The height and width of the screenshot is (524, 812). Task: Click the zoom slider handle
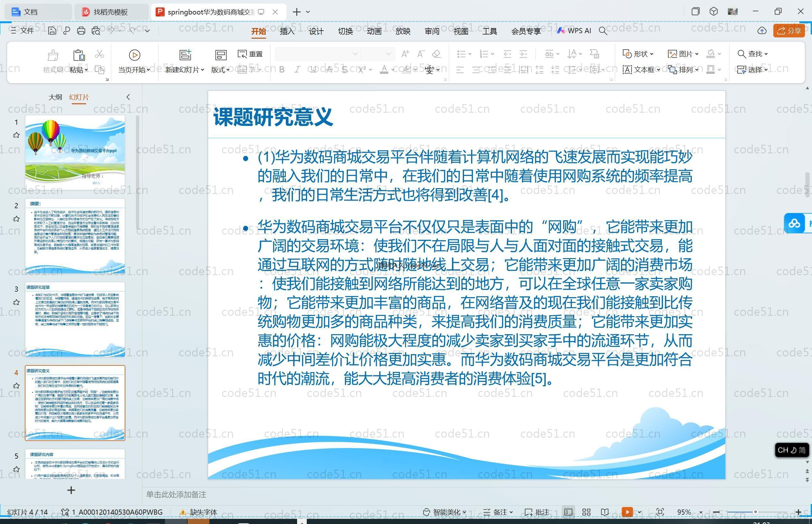[755, 512]
